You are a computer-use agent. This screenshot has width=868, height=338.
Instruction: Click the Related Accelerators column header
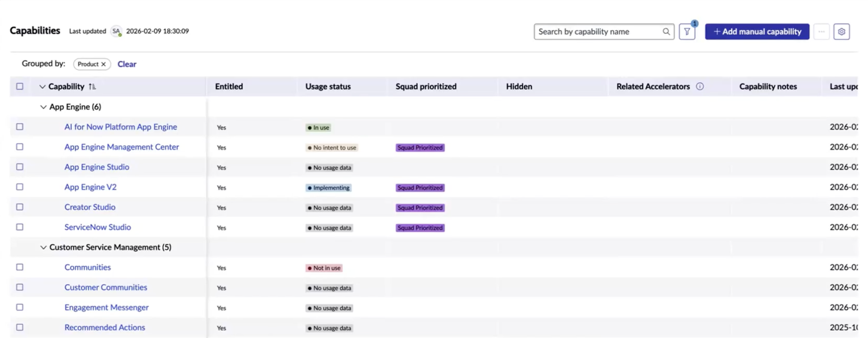tap(653, 86)
